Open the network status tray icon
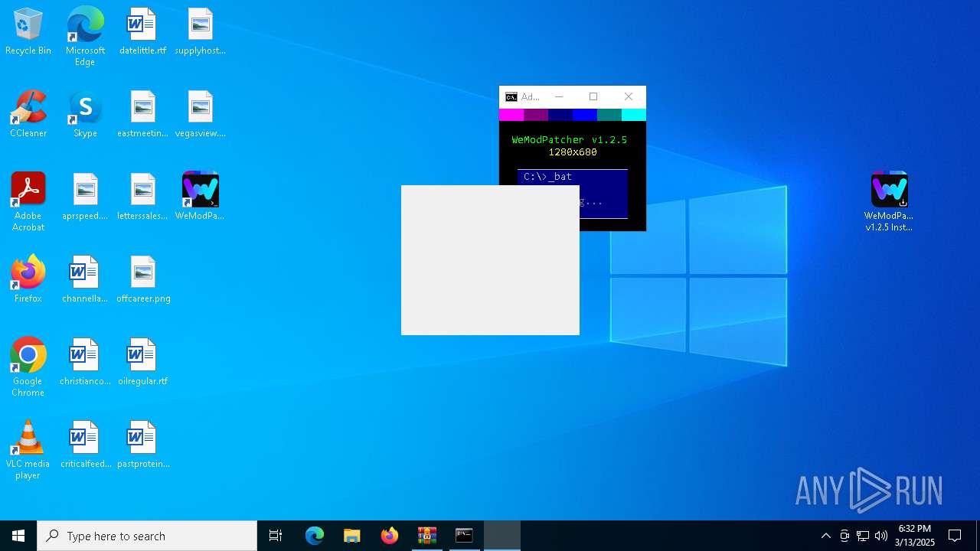Screen dimensions: 980x551 tap(863, 536)
